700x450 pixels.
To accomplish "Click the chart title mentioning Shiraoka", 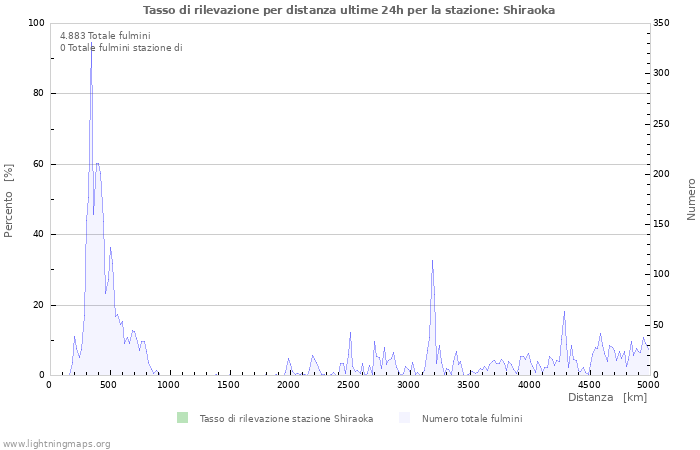I will pyautogui.click(x=349, y=10).
